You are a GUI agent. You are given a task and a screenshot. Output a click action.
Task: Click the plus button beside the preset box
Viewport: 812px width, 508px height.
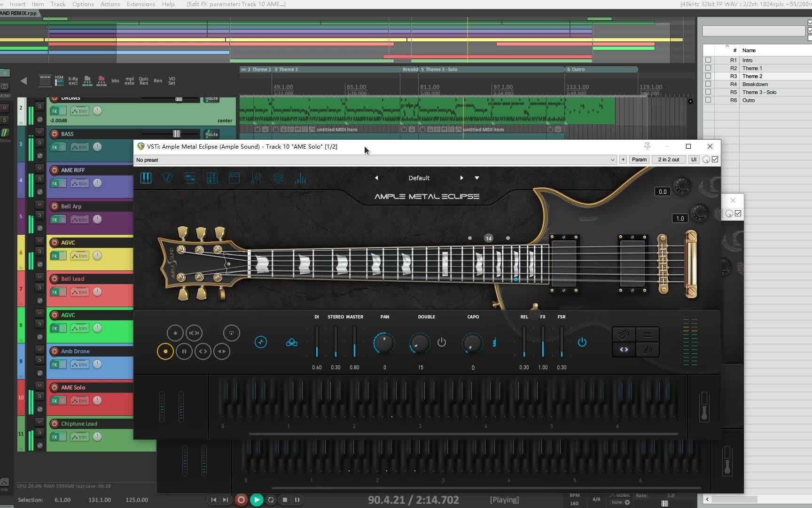(623, 159)
